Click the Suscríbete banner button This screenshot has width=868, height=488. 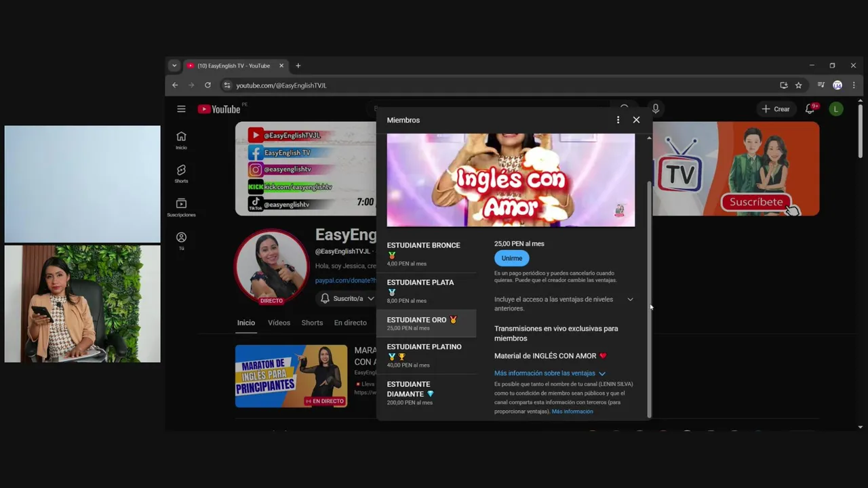tap(756, 202)
